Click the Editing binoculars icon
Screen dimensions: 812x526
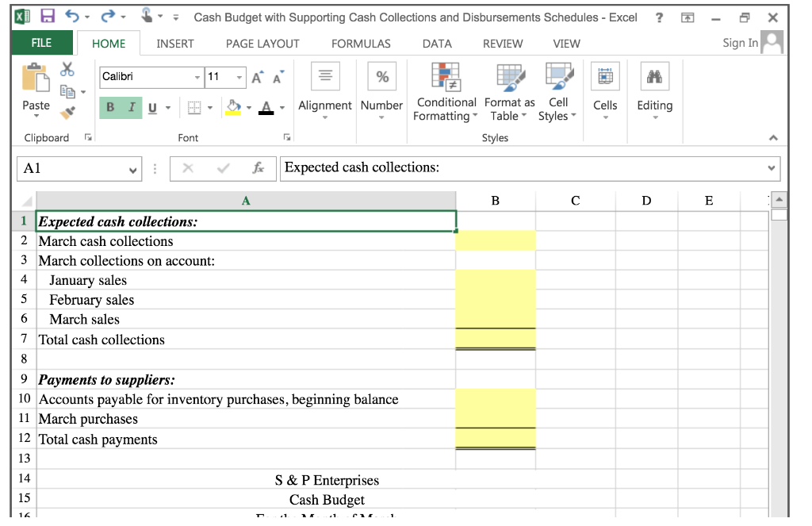point(654,77)
